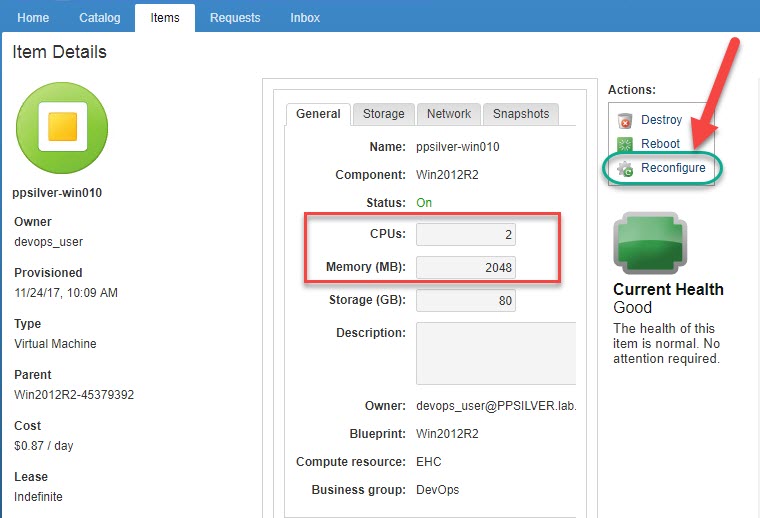
Task: Click the green Current Health status icon
Action: pos(649,244)
